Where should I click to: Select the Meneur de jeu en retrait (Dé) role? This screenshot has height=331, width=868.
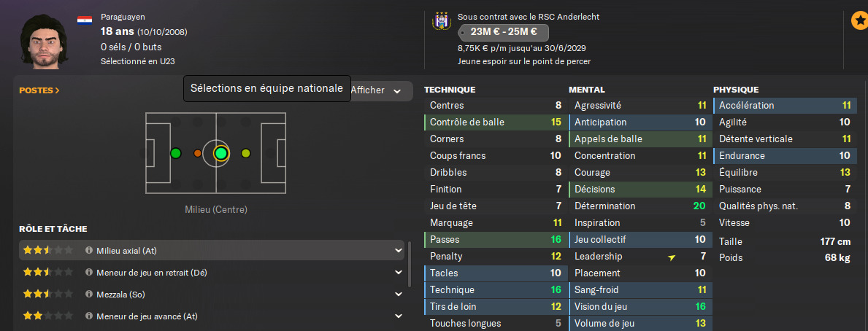click(152, 273)
